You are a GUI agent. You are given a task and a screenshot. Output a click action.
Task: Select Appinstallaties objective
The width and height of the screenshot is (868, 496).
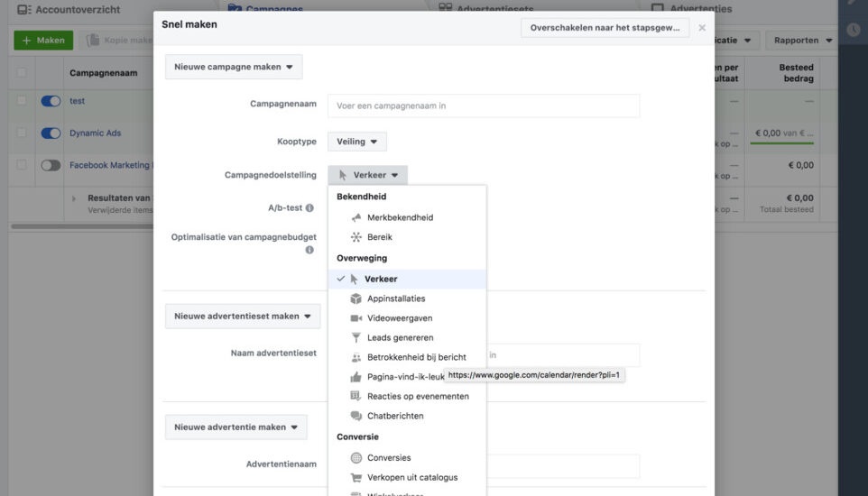coord(407,299)
